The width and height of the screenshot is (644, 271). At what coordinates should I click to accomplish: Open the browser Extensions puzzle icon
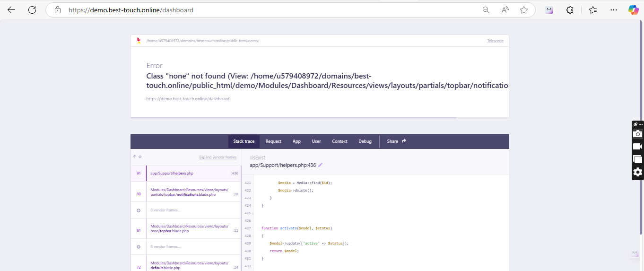point(570,10)
